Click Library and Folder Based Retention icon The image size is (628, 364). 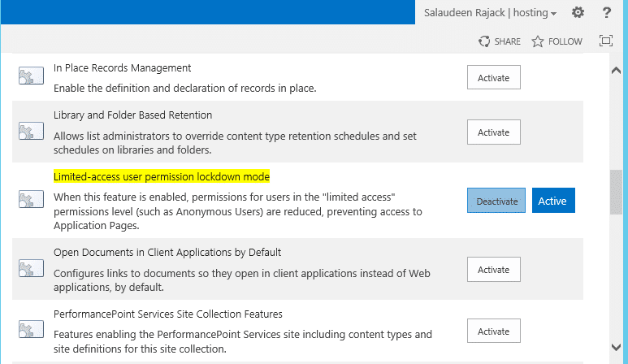[31, 131]
